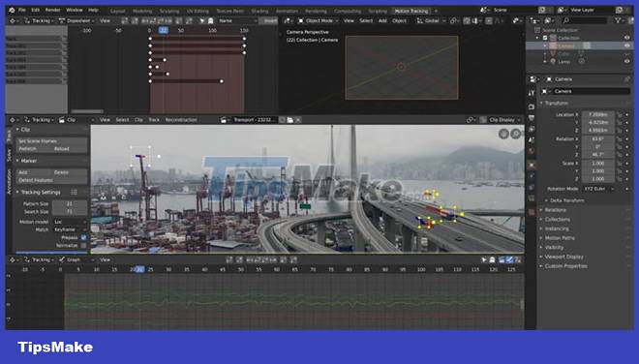Open Global transform orientation dropdown

tap(430, 20)
